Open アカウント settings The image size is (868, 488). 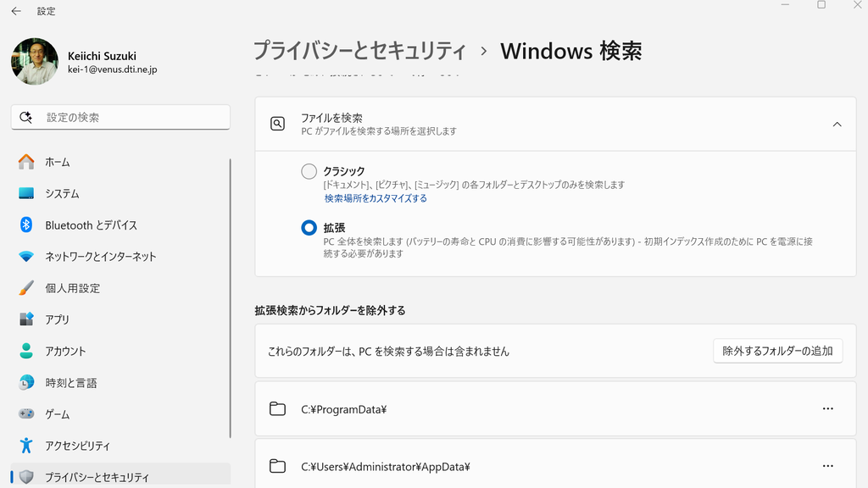[x=120, y=352]
